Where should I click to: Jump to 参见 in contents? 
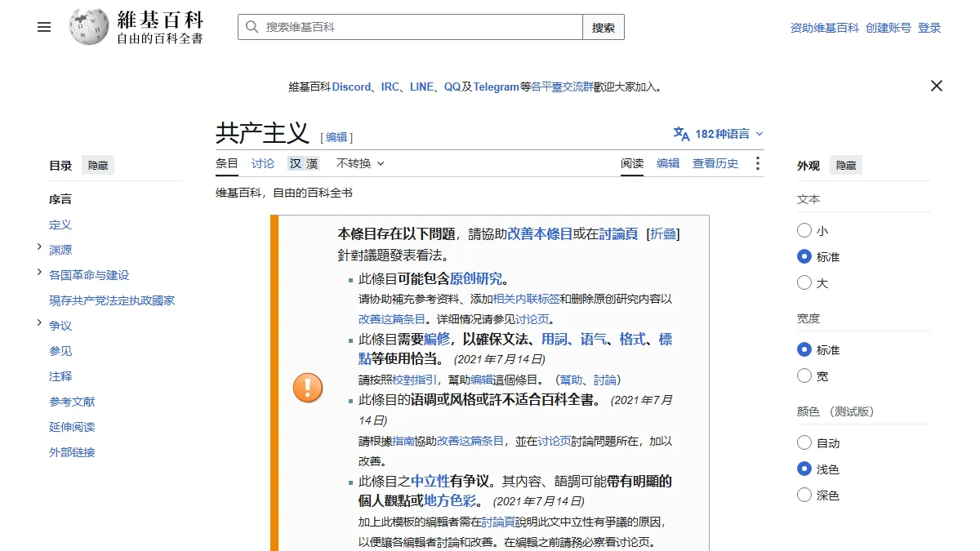60,351
